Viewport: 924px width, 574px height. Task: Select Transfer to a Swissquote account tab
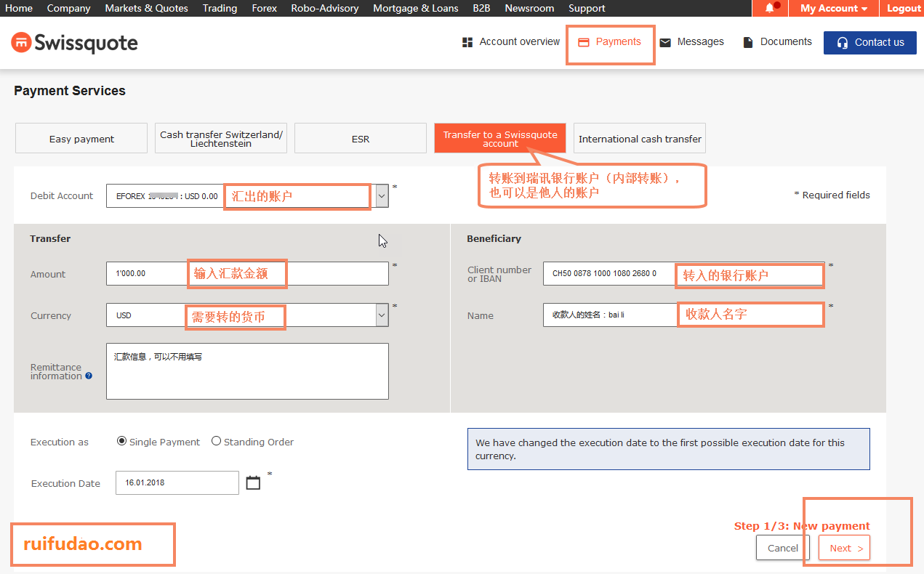[500, 138]
